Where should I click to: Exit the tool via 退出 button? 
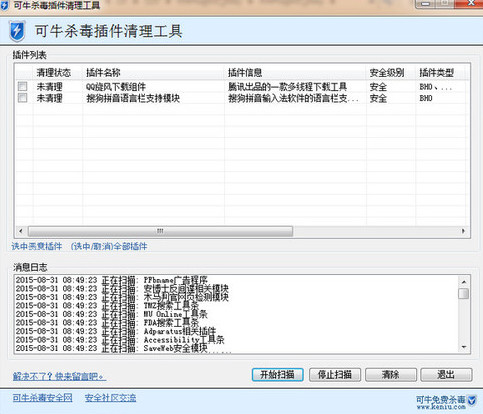click(446, 375)
